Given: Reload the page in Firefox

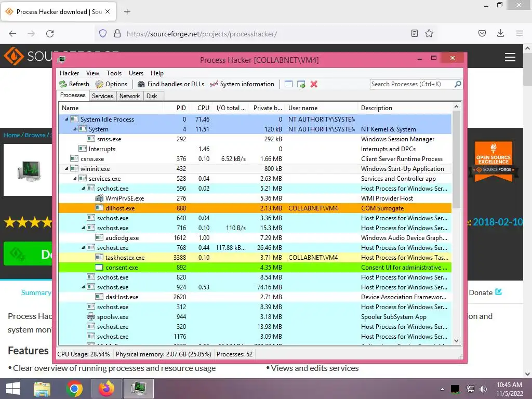Looking at the screenshot, I should click(50, 33).
